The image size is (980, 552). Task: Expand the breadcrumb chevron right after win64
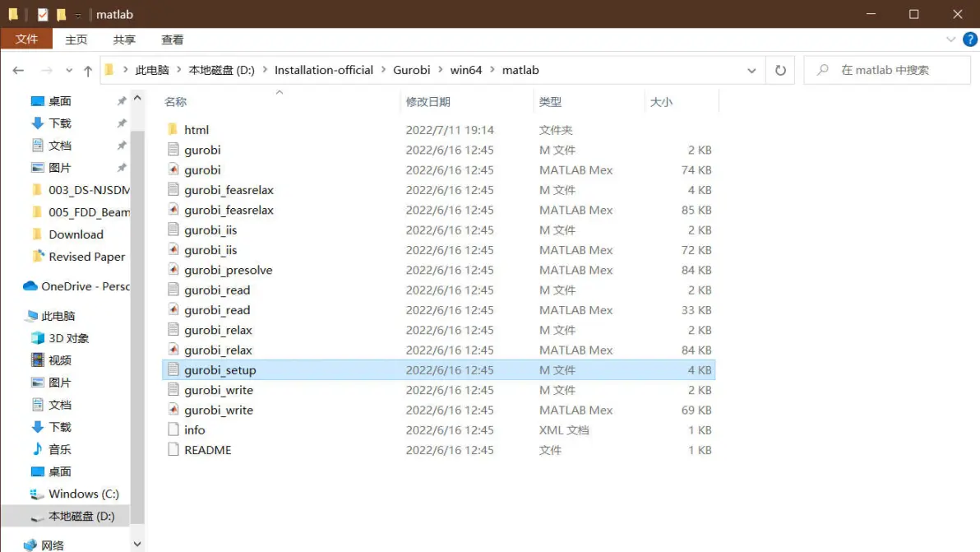coord(492,70)
